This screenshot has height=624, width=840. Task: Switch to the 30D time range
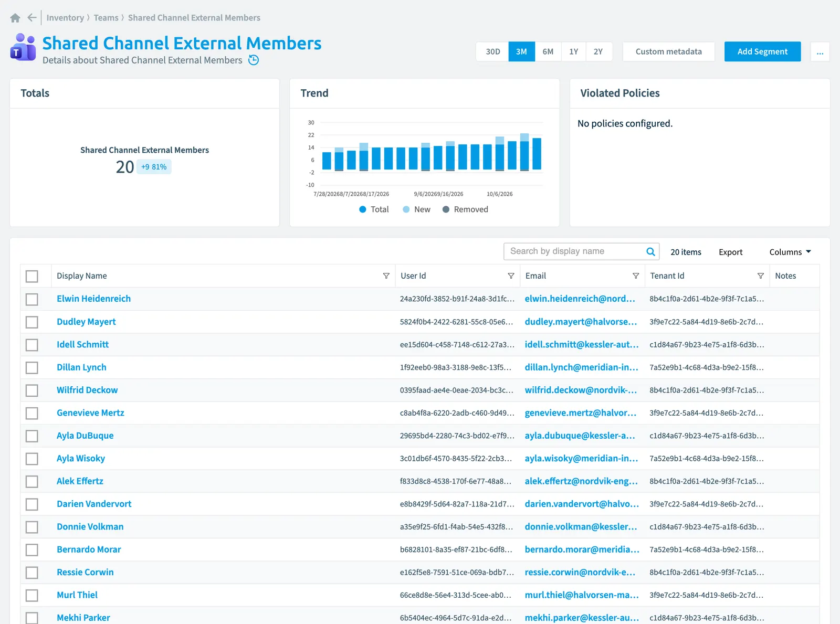tap(492, 52)
